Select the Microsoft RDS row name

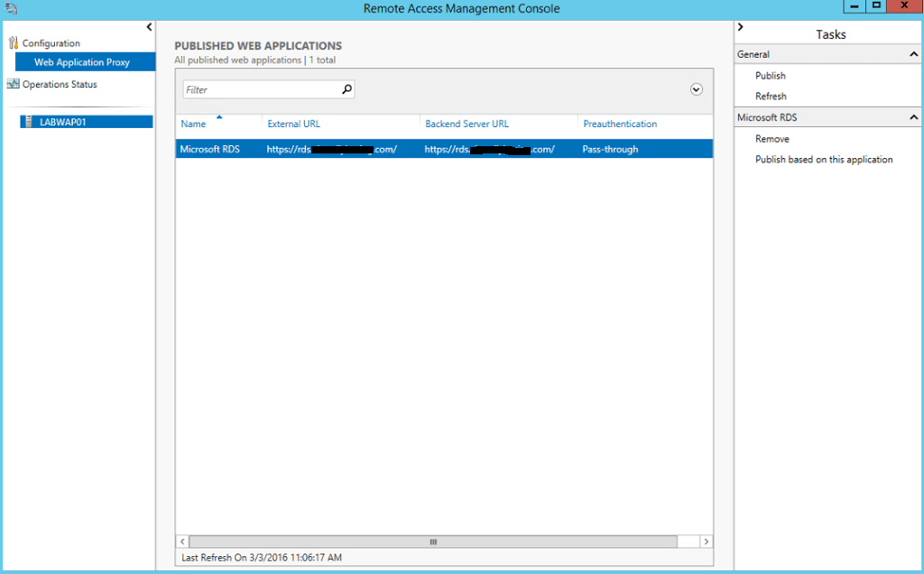point(209,149)
